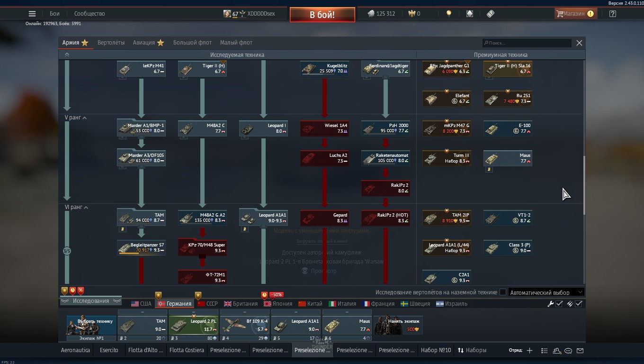
Task: Switch to the Aviation tab
Action: coord(148,43)
